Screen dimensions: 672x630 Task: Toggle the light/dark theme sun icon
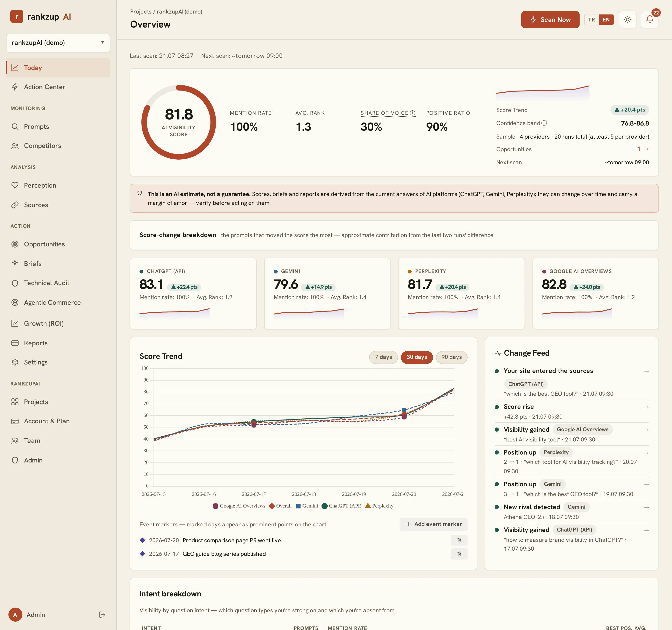click(x=627, y=20)
